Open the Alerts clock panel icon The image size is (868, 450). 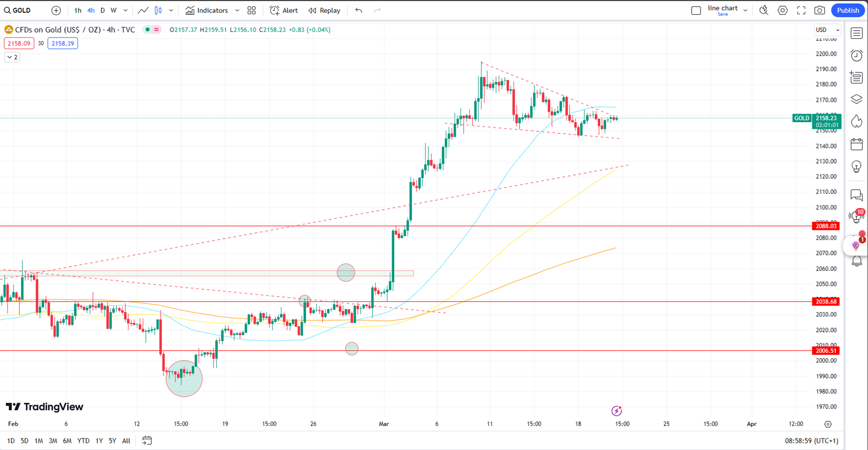[x=856, y=56]
